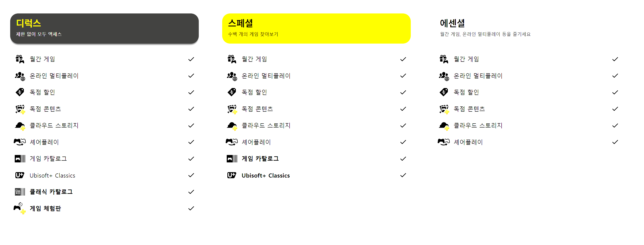Click the bold Ubisoft+ Classics text in 스페셜 column
Image resolution: width=644 pixels, height=245 pixels.
click(x=266, y=175)
